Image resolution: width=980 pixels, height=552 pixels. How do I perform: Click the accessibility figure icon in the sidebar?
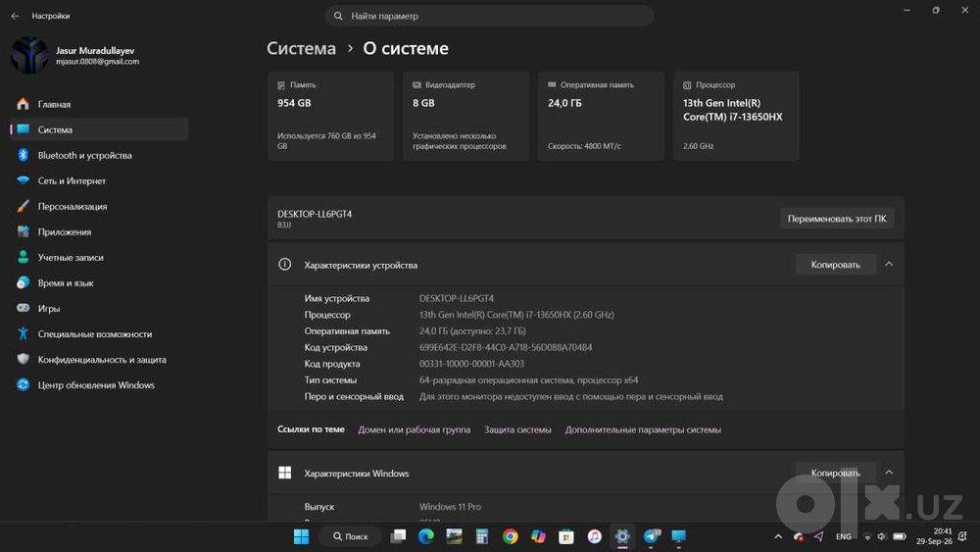pyautogui.click(x=24, y=333)
